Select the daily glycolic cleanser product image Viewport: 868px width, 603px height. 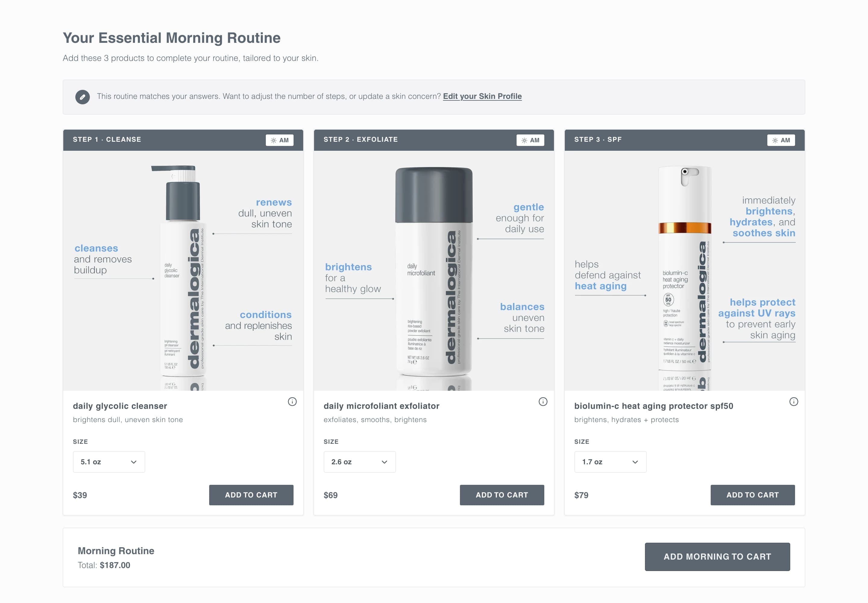pyautogui.click(x=183, y=270)
